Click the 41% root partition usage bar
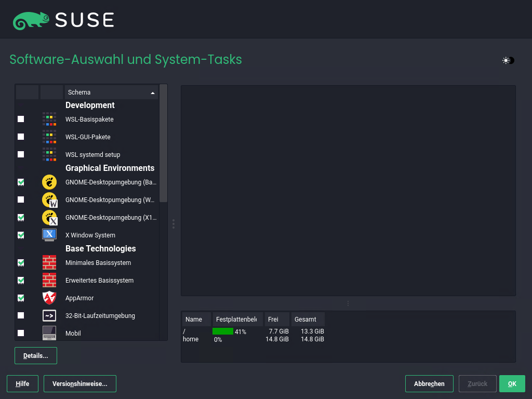The height and width of the screenshot is (399, 532). (223, 331)
